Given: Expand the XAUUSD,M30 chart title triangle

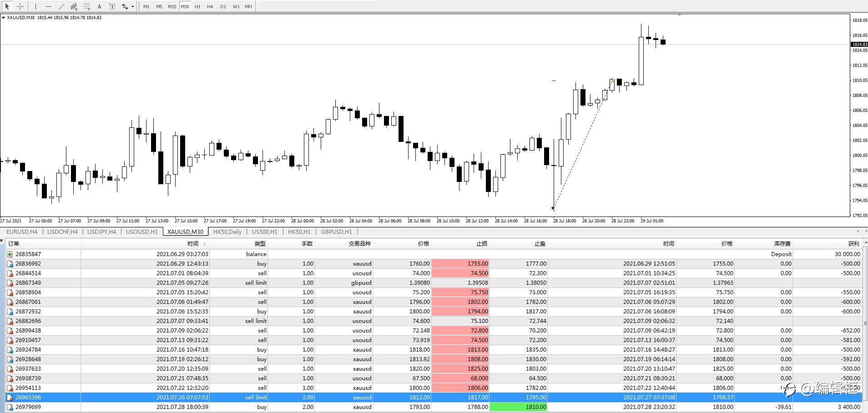Looking at the screenshot, I should pyautogui.click(x=4, y=18).
